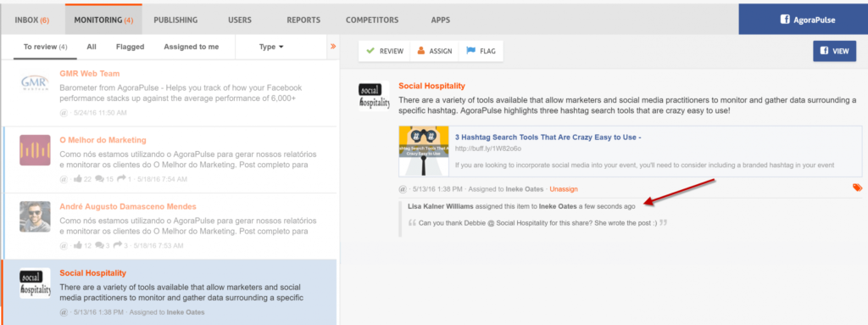Click the Assign button
868x325 pixels.
tap(435, 51)
